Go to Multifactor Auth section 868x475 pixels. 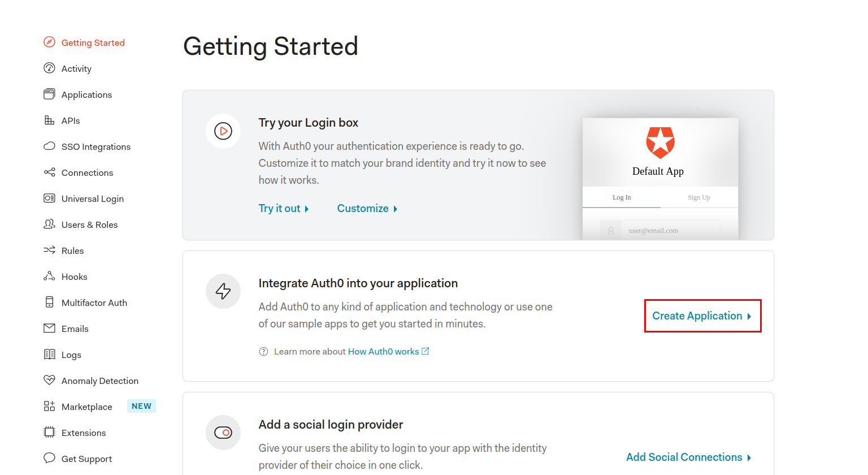pyautogui.click(x=94, y=303)
